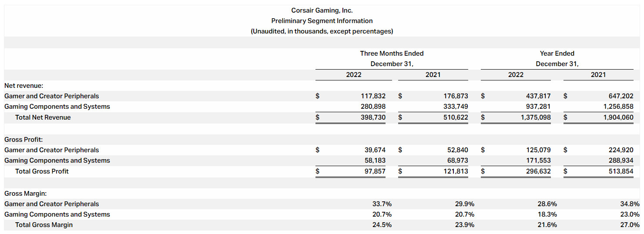
Task: Click the value 937,281
Action: pyautogui.click(x=537, y=107)
